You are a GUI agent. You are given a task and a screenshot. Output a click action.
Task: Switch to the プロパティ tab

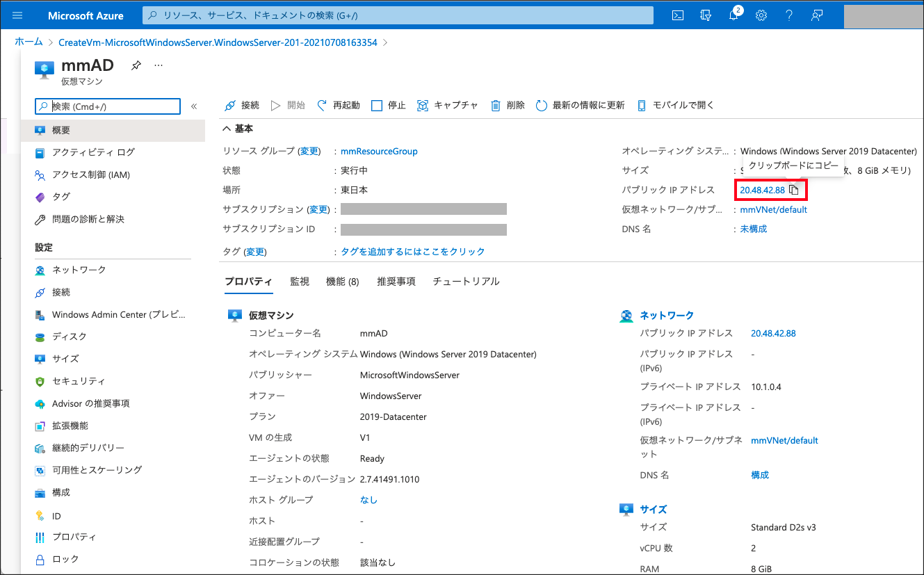pos(249,282)
